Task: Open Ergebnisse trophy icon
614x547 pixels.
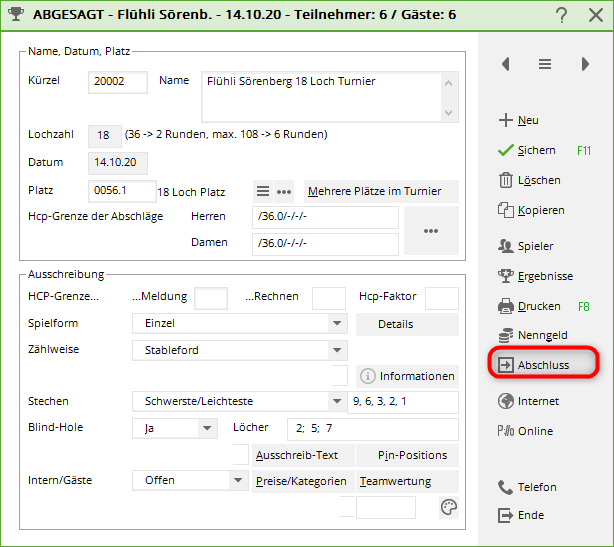Action: [505, 276]
